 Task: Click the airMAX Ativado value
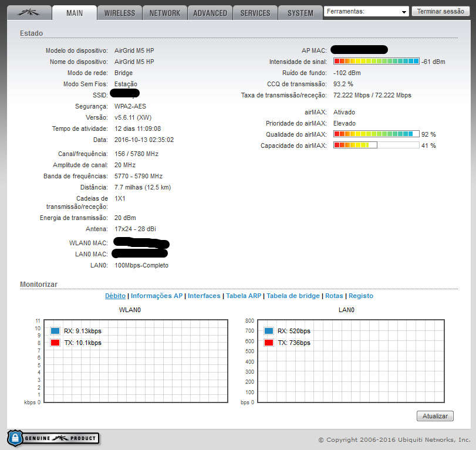344,112
